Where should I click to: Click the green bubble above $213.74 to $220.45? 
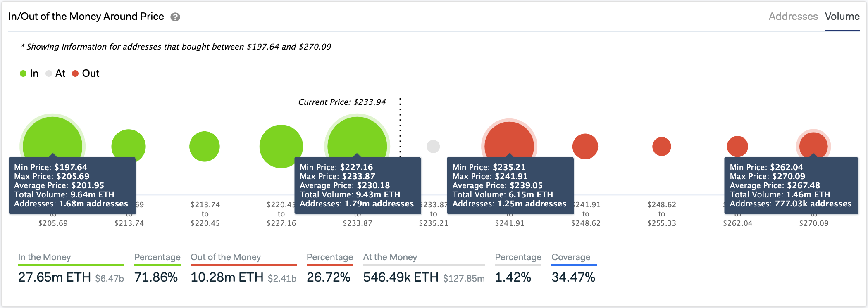[x=205, y=146]
